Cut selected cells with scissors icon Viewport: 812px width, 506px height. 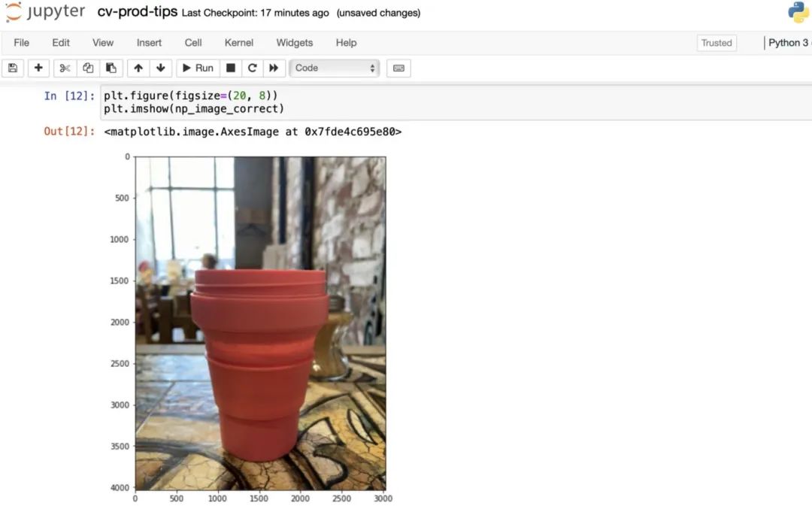click(x=65, y=68)
